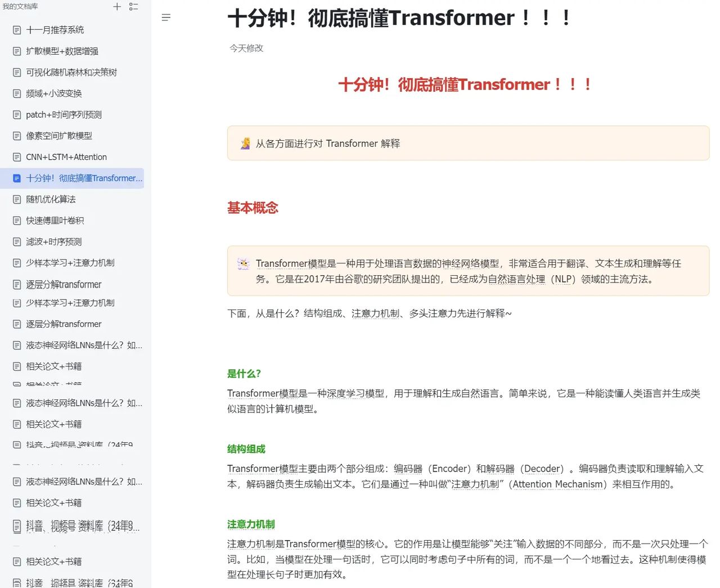Click the document icon beside 快速傅里叶卷积
This screenshot has width=720, height=588.
coord(16,220)
